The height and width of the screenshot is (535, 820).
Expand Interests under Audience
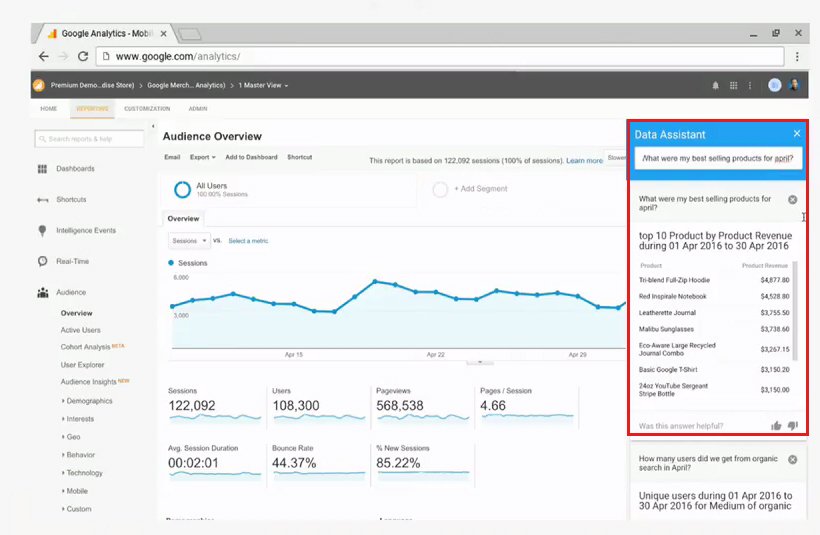pyautogui.click(x=78, y=419)
